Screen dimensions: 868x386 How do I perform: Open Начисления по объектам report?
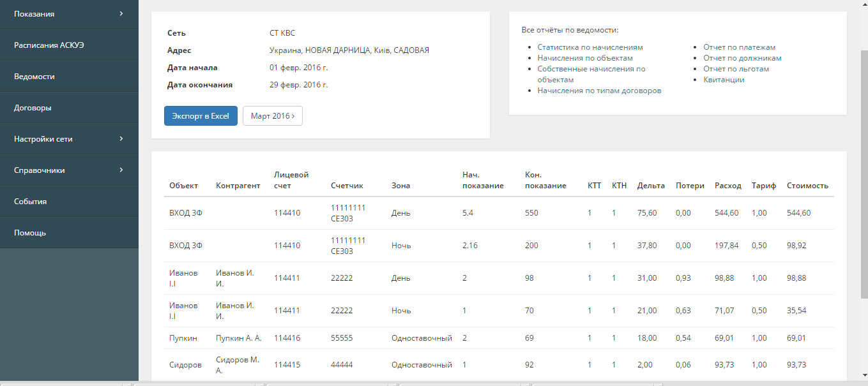click(585, 58)
